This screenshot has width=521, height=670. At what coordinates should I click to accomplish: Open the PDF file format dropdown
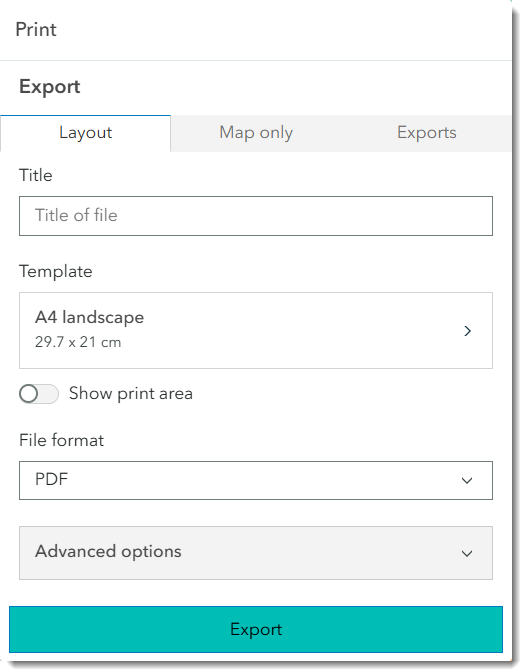tap(256, 480)
